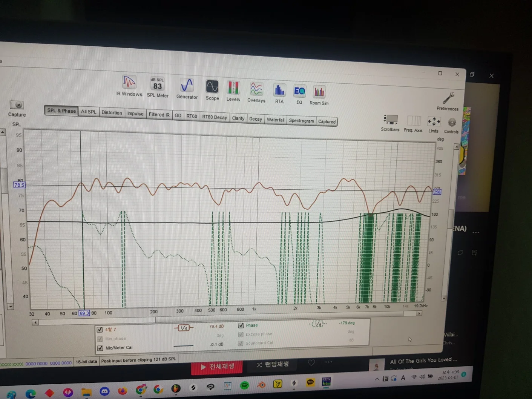Toggle the Min phase checkbox
The image size is (532, 399).
[100, 339]
